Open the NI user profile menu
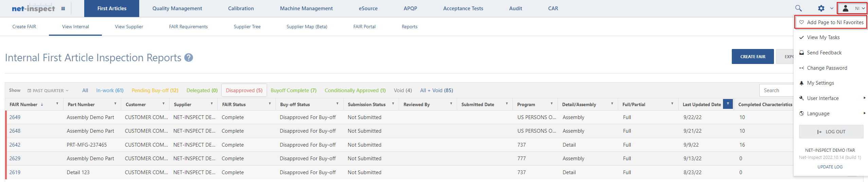Image resolution: width=868 pixels, height=182 pixels. 852,9
